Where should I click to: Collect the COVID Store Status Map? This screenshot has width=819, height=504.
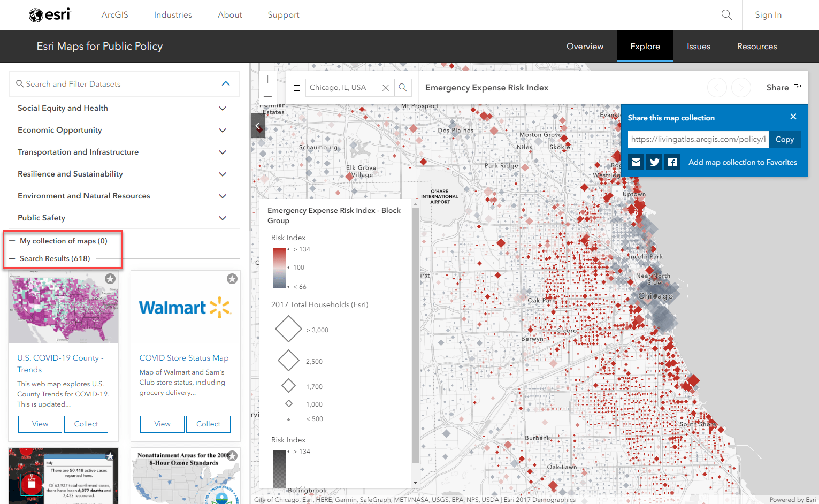(x=208, y=424)
